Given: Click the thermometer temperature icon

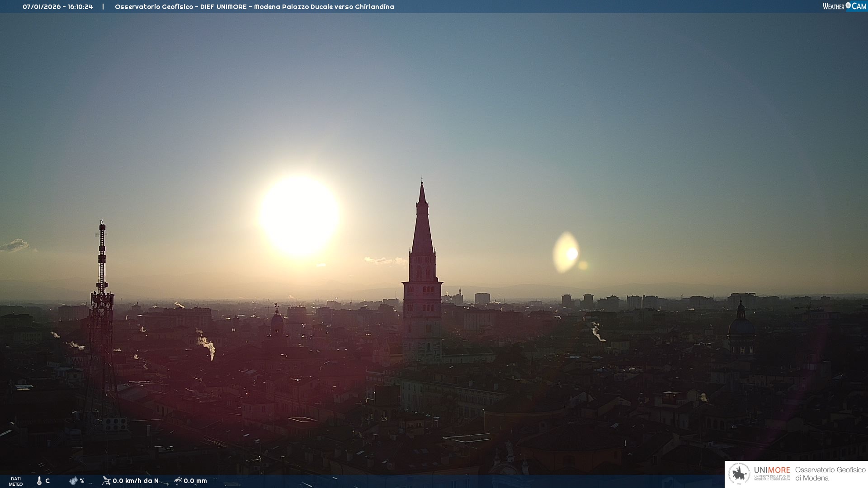Looking at the screenshot, I should click(x=39, y=481).
